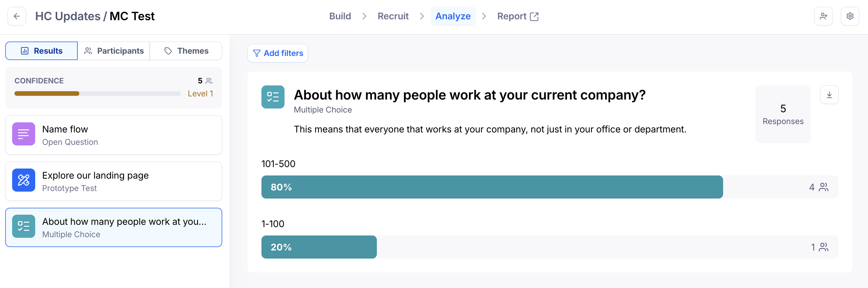Viewport: 868px width, 288px height.
Task: Click the question type icon beside heading
Action: (x=273, y=97)
